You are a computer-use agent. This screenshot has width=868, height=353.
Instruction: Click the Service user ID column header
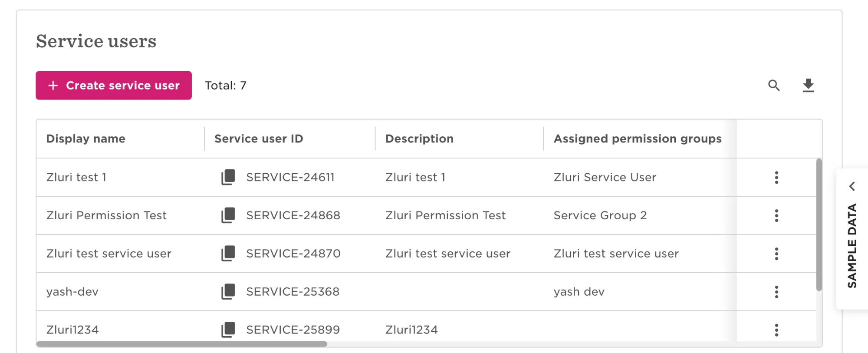259,139
